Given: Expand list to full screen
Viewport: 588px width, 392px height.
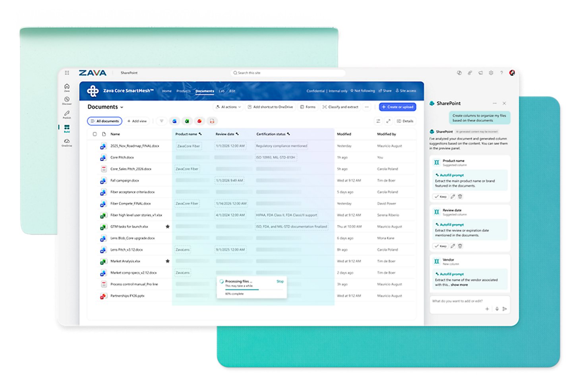Looking at the screenshot, I should tap(388, 121).
